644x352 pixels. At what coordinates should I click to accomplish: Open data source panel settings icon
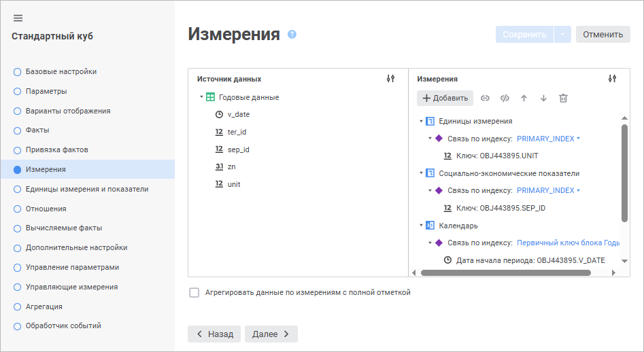pos(390,79)
